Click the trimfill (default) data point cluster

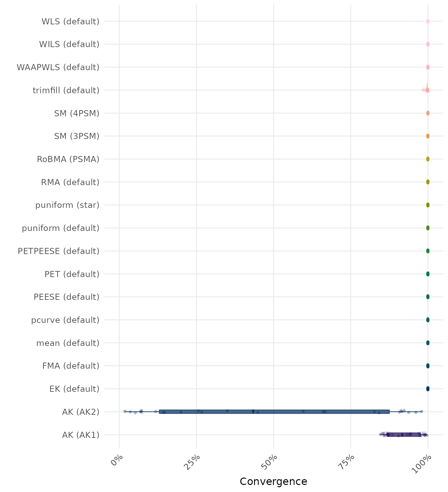pos(427,90)
